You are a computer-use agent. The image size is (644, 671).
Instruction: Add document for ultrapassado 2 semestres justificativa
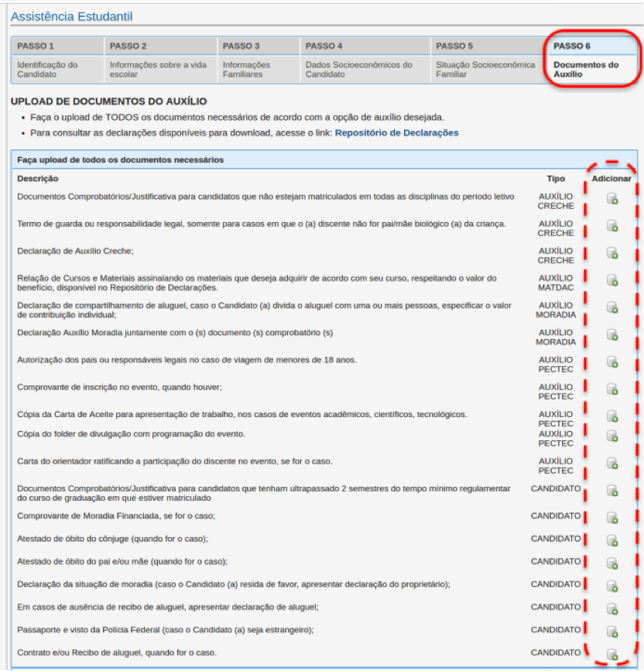click(612, 491)
